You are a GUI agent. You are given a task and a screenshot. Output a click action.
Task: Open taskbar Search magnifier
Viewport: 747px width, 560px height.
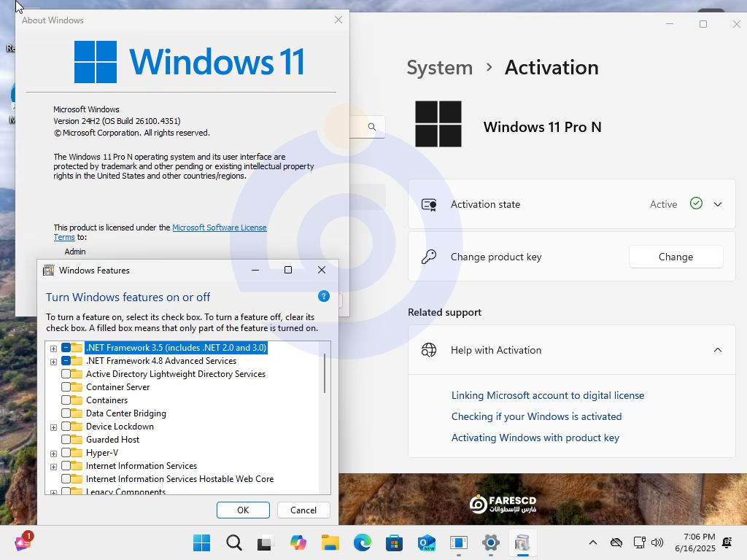click(234, 542)
